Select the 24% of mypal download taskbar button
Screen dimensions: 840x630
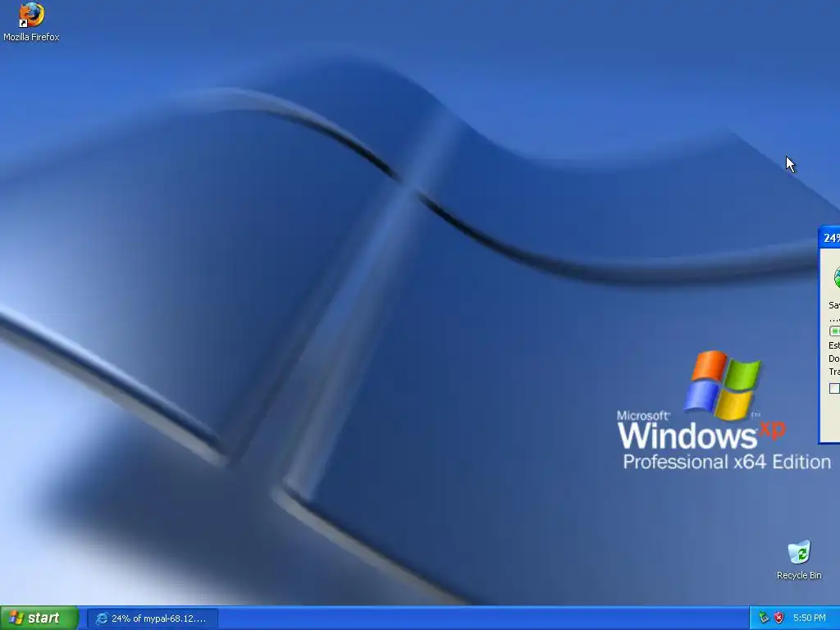(152, 619)
